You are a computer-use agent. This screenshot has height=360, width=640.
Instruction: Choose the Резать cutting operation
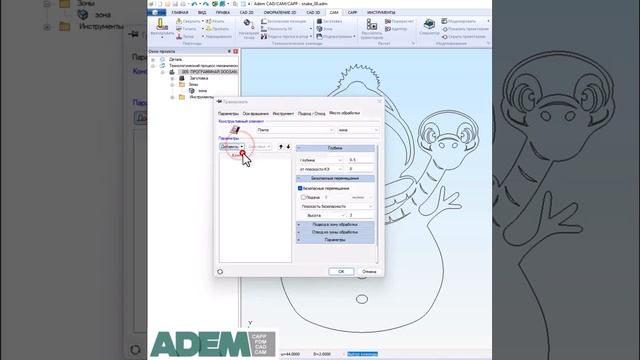215,21
